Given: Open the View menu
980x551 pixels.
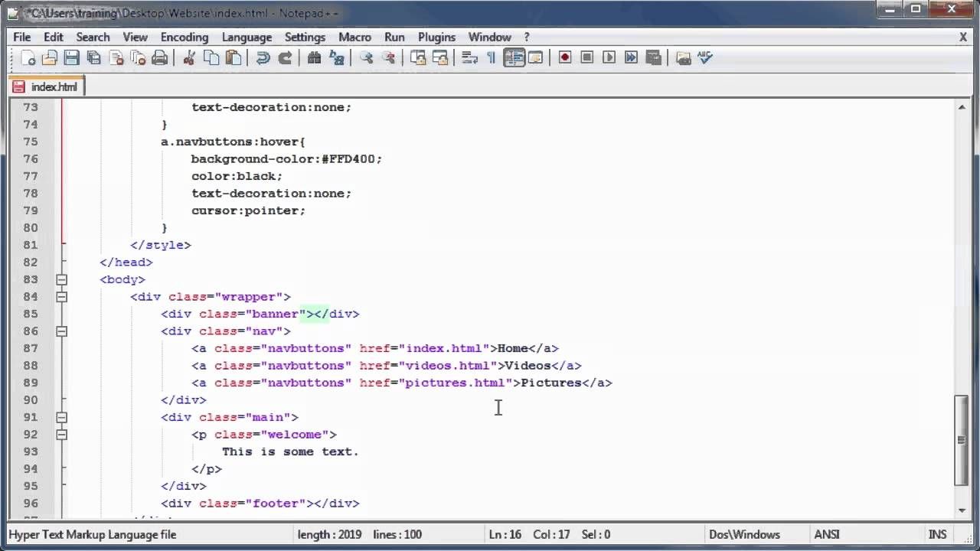Looking at the screenshot, I should point(135,37).
